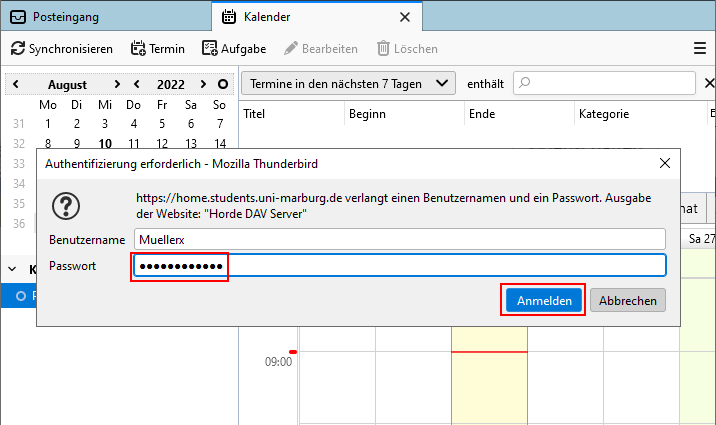Go to next year arrow
This screenshot has height=425, width=716.
pos(203,85)
